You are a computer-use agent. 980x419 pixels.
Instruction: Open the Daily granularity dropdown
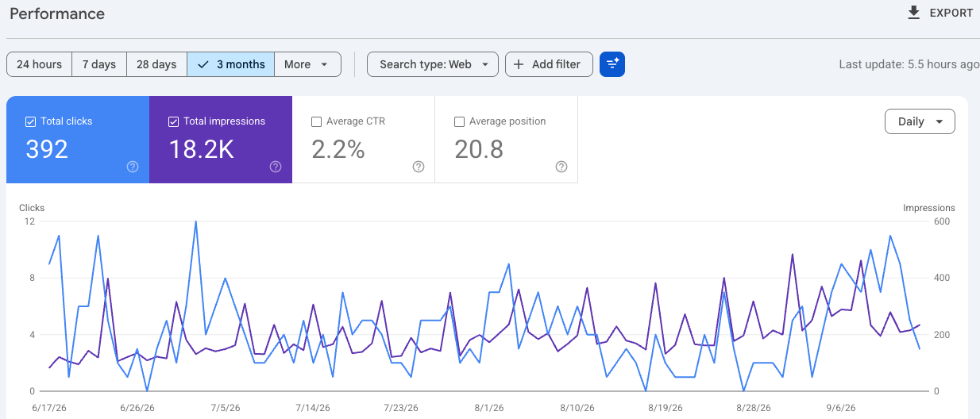920,121
